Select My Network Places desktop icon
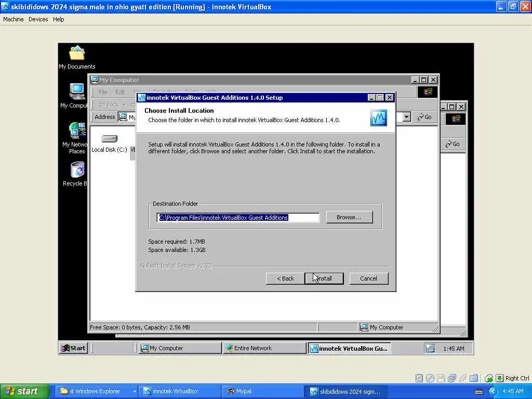The width and height of the screenshot is (532, 399). [76, 138]
